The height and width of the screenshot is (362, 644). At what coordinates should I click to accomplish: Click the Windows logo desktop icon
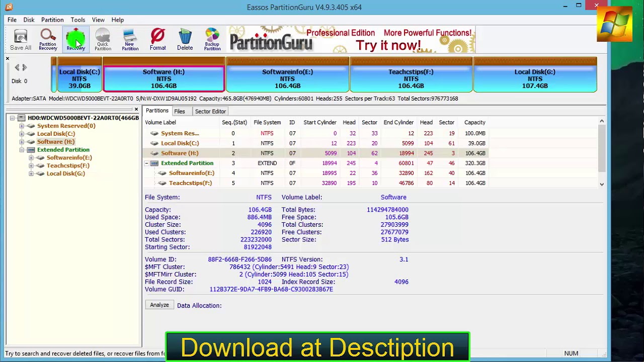(x=614, y=24)
